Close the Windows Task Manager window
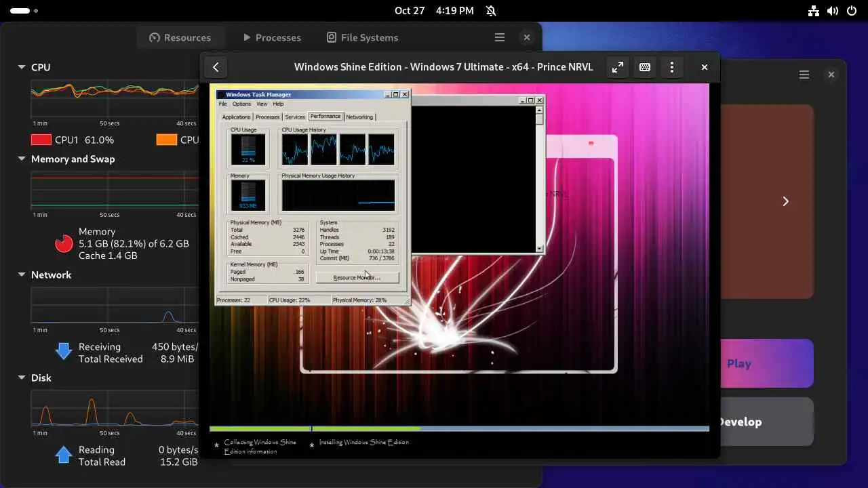 pos(405,95)
